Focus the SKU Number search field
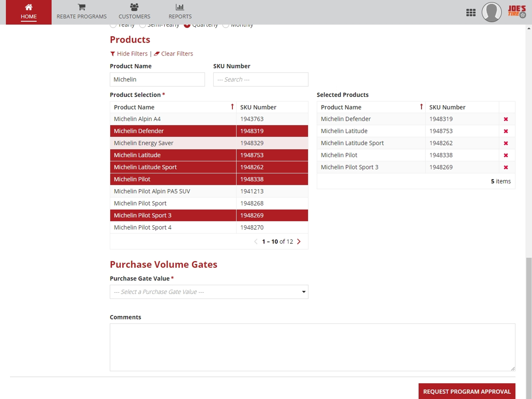The width and height of the screenshot is (532, 399). [x=261, y=79]
